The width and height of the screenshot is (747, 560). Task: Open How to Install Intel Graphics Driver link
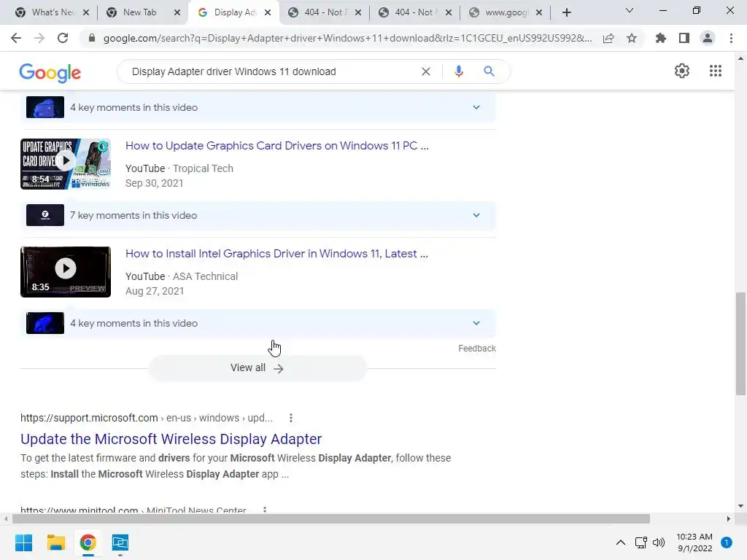click(x=276, y=254)
